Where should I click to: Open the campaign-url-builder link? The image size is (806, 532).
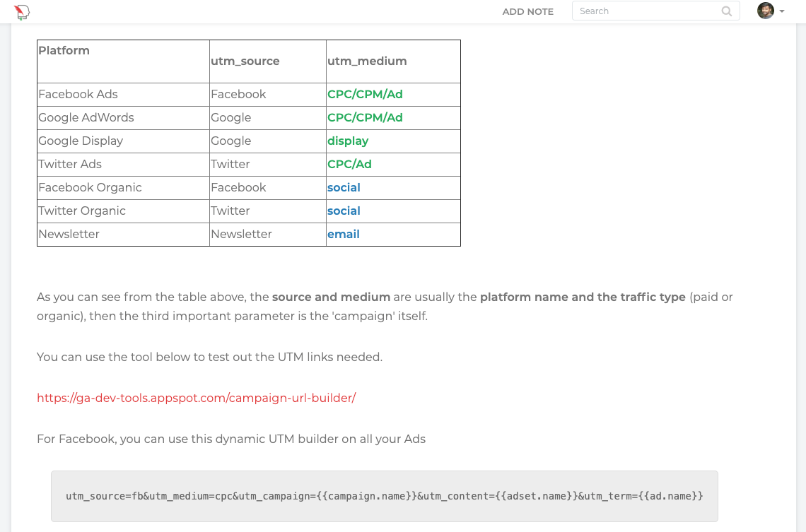197,398
